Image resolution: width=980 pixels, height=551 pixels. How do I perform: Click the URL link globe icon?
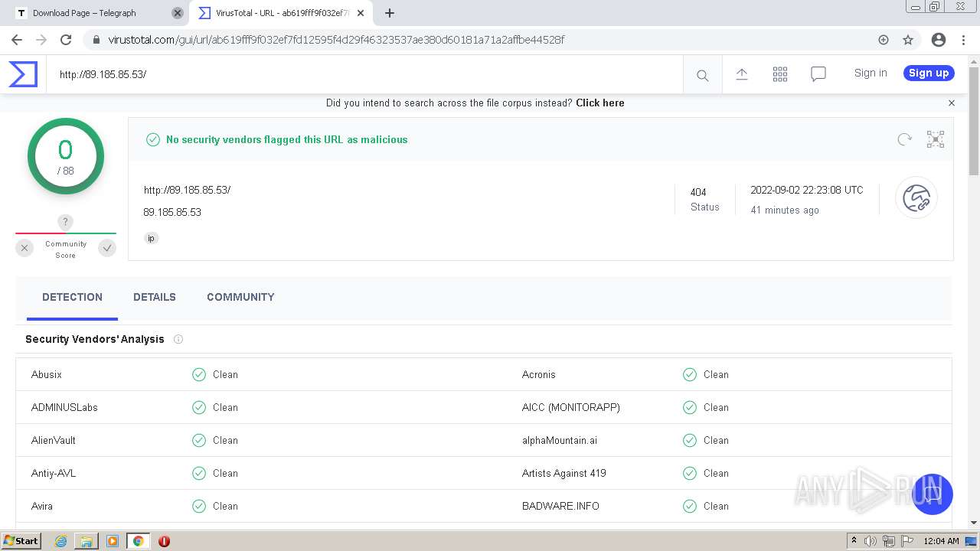point(916,198)
